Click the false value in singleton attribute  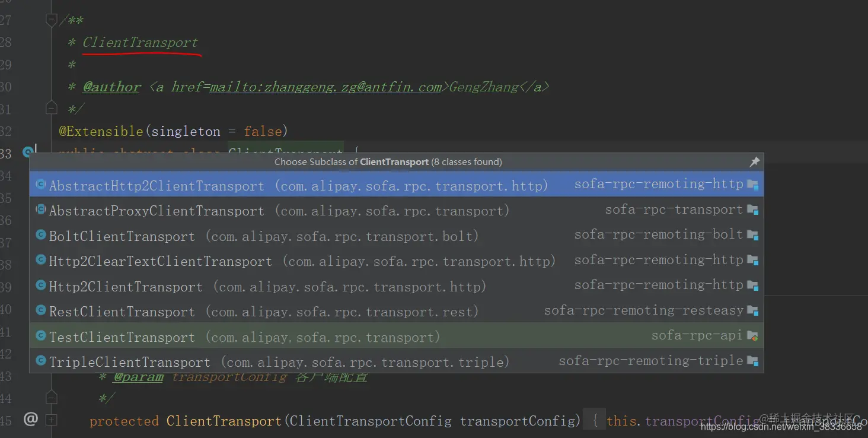263,131
